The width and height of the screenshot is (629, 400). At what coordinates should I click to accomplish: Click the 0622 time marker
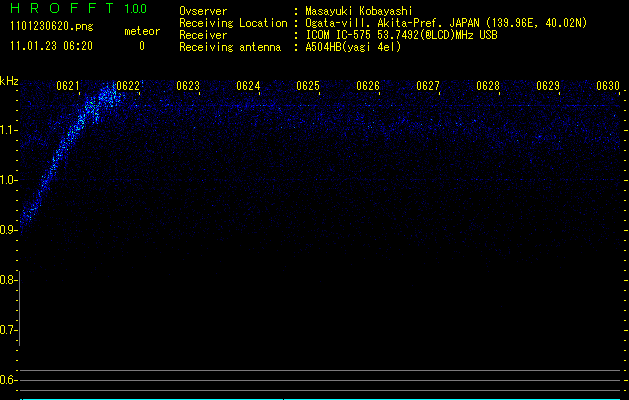coord(128,86)
